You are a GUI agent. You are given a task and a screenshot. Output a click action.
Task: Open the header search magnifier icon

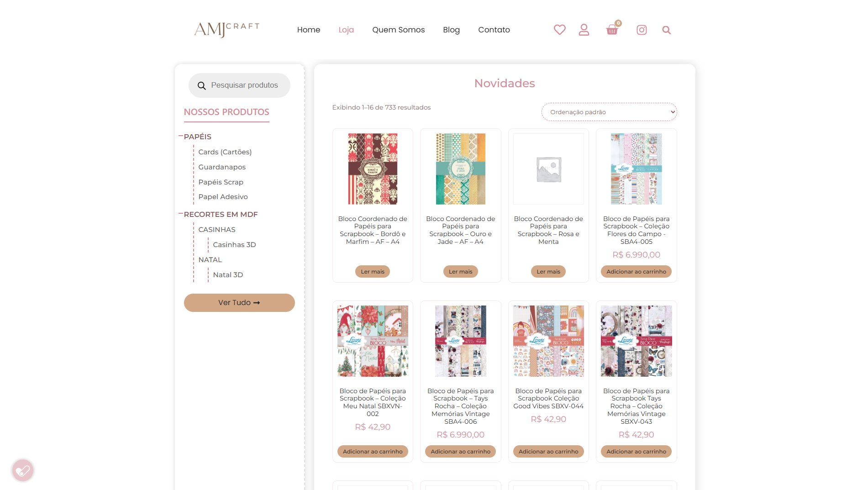click(x=667, y=30)
